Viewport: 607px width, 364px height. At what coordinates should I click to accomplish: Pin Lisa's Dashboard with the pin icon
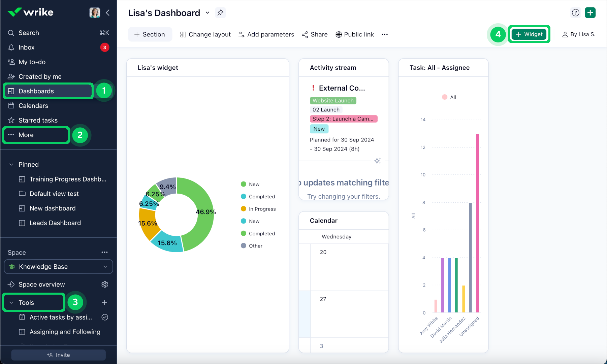click(x=220, y=13)
